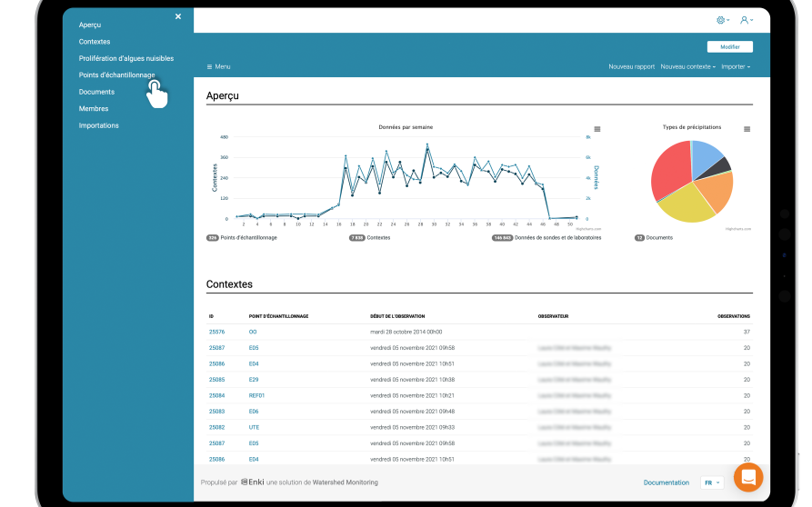Click Données axis label on chart
The image size is (812, 507).
(596, 177)
